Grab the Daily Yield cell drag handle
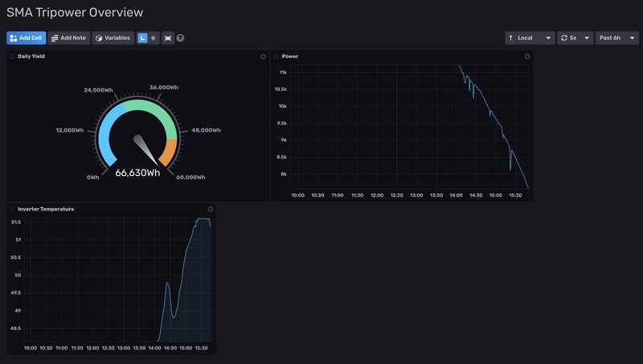 coord(12,56)
